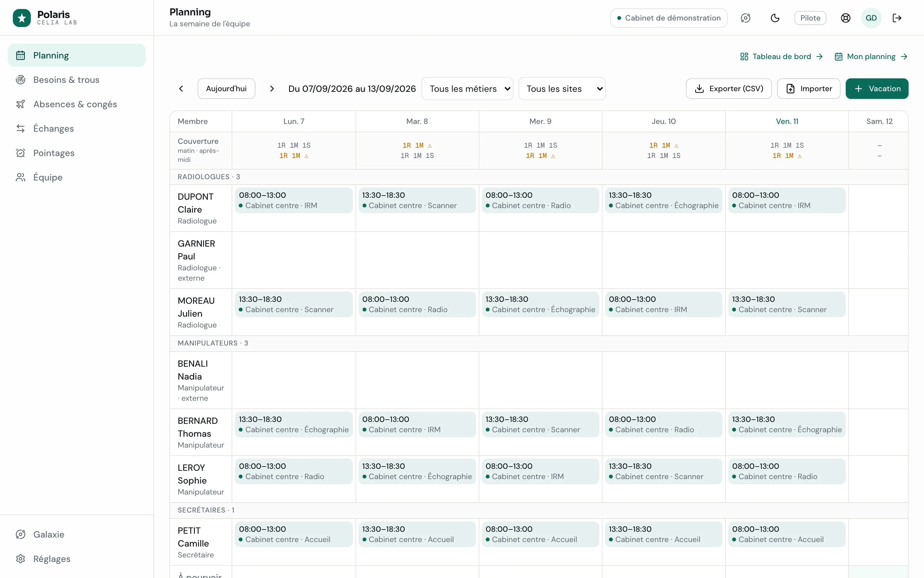Click Tuesday morning coverage warning 1R 1M

(x=417, y=145)
